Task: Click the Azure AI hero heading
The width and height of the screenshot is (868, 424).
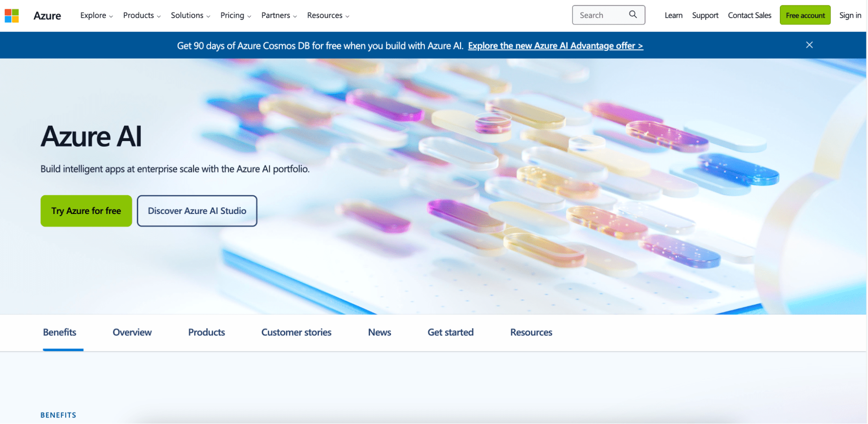Action: (91, 136)
